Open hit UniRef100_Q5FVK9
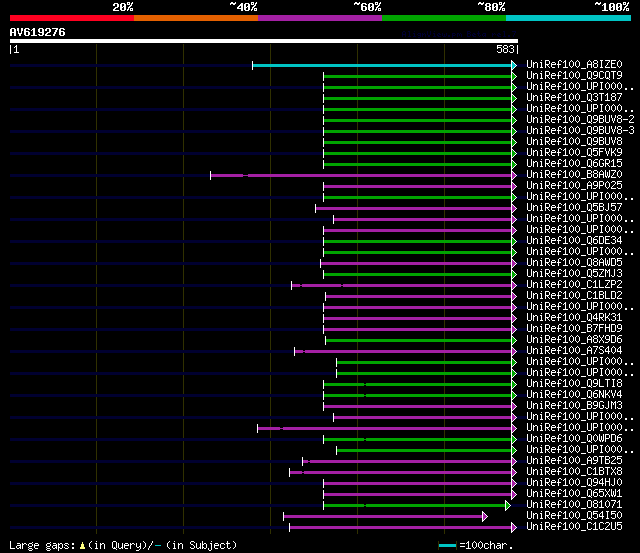 pos(574,153)
